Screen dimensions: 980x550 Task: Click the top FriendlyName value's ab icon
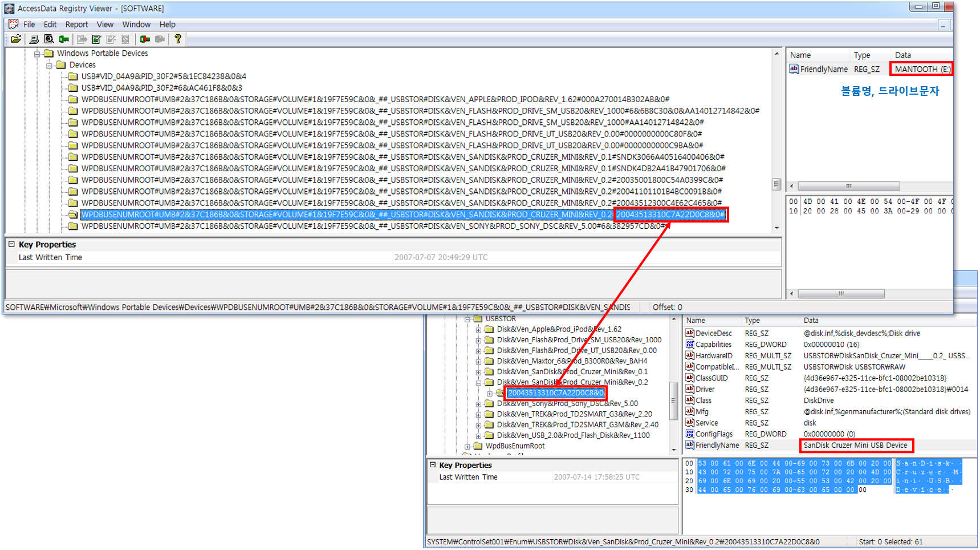794,69
